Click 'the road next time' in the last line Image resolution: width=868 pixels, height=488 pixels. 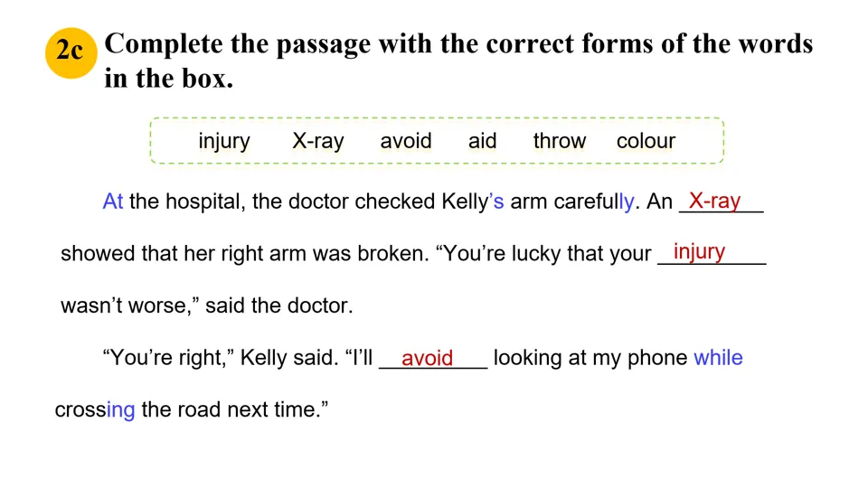235,410
